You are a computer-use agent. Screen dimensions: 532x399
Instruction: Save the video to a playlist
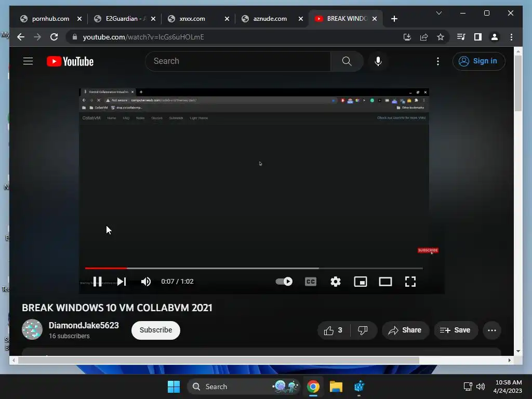pos(456,330)
